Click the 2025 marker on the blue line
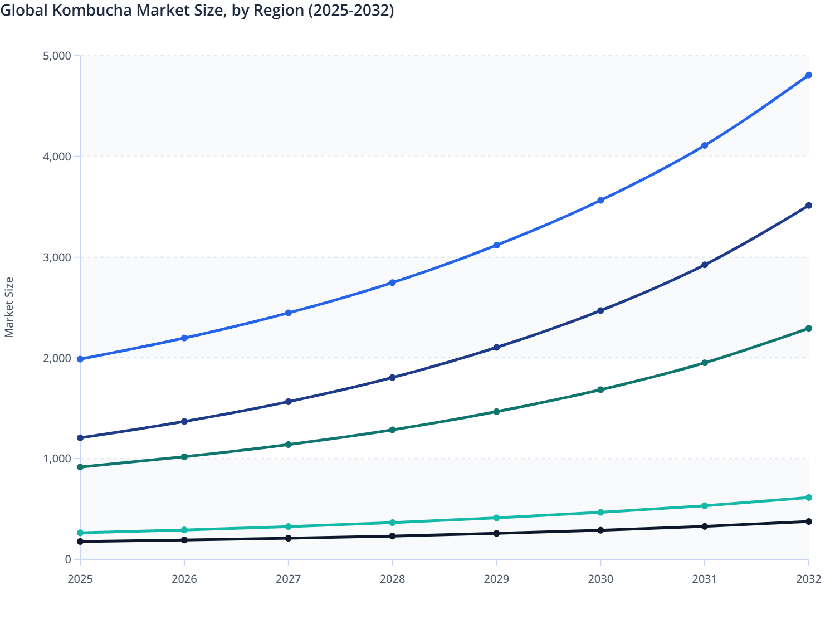 [81, 358]
